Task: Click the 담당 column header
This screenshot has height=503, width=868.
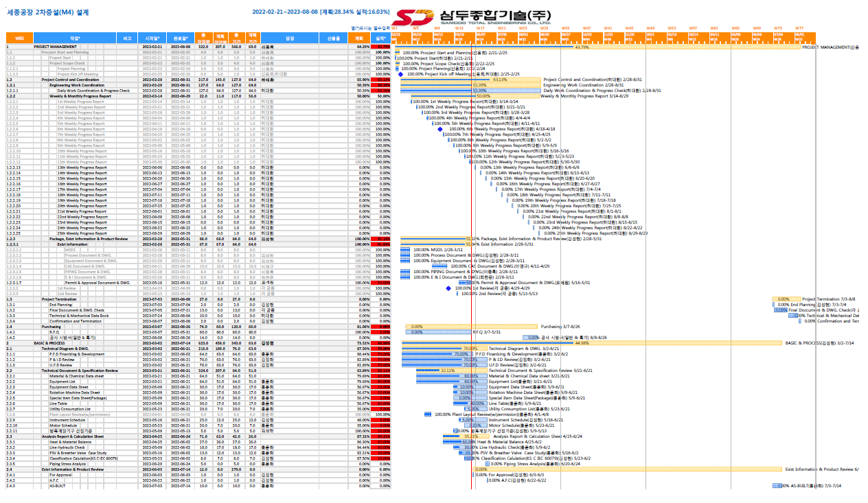Action: 290,38
